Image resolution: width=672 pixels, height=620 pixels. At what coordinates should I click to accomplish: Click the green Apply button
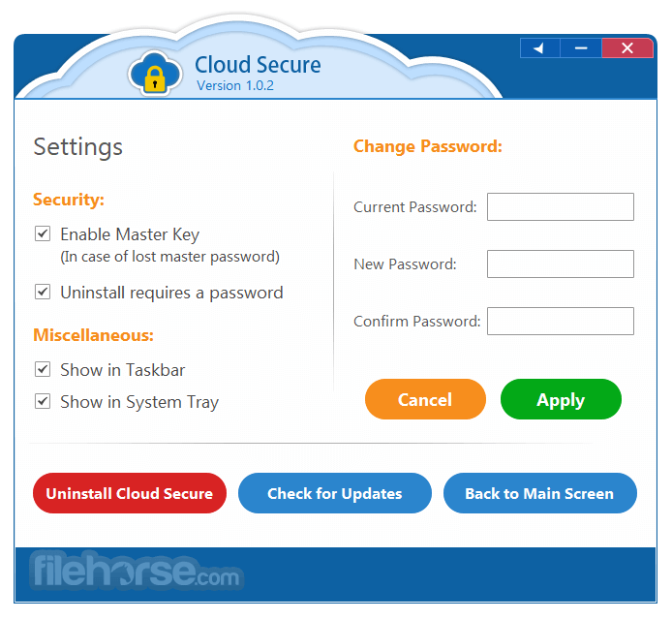tap(561, 399)
